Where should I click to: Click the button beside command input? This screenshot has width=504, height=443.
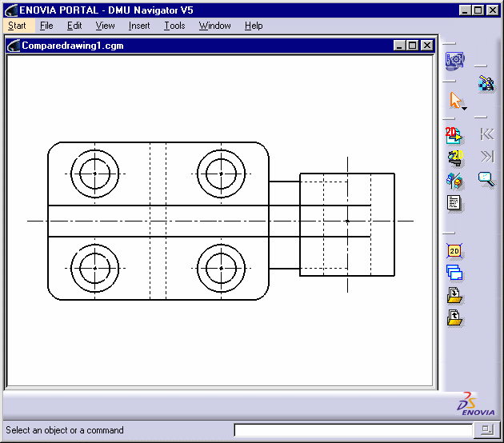pos(487,430)
